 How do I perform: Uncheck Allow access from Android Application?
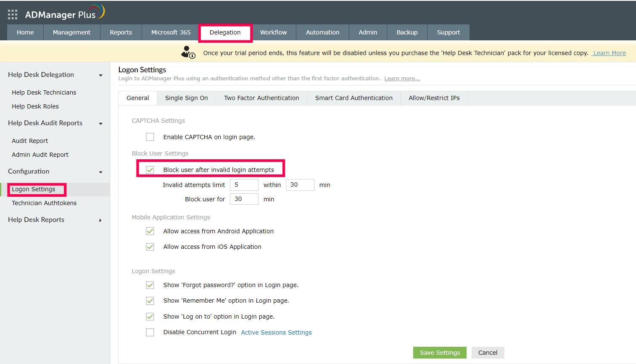pos(150,231)
